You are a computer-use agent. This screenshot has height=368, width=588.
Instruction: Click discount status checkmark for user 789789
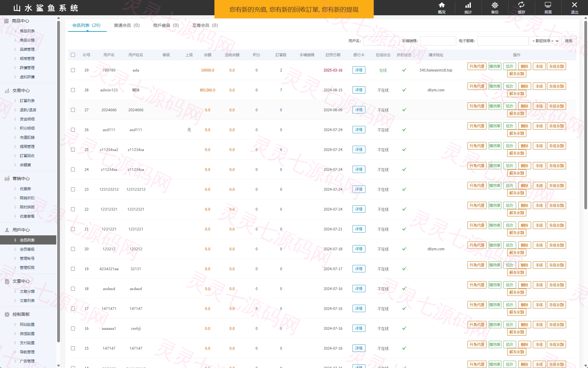point(404,70)
